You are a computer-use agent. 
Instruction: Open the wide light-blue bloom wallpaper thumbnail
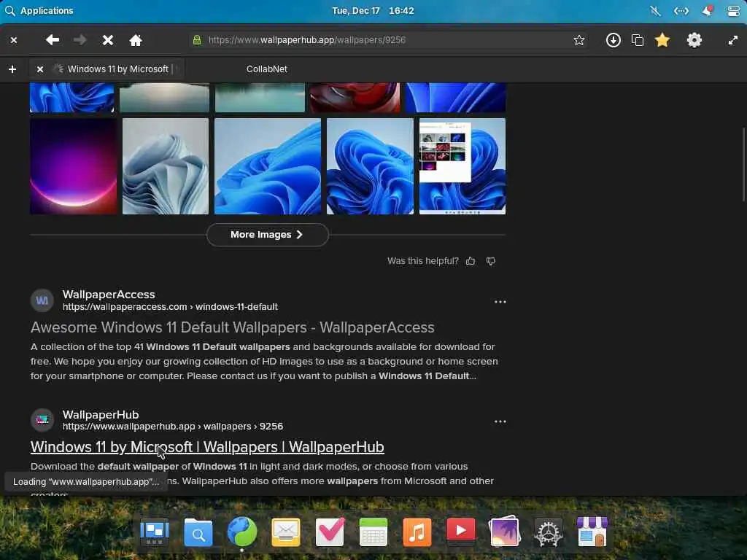pos(268,166)
